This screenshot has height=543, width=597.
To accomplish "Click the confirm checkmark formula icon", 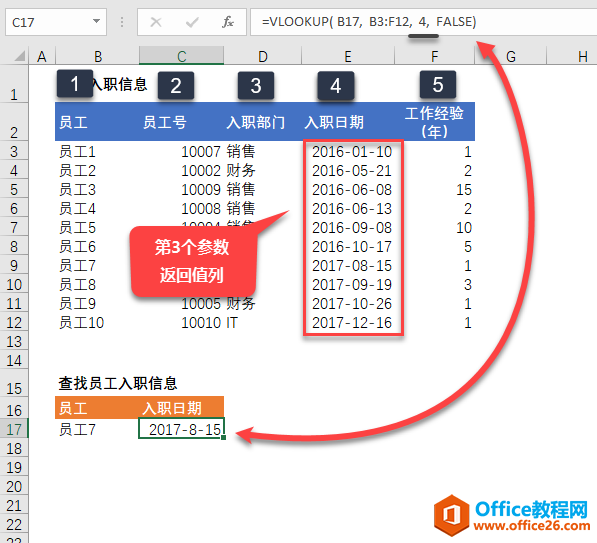I will click(192, 22).
